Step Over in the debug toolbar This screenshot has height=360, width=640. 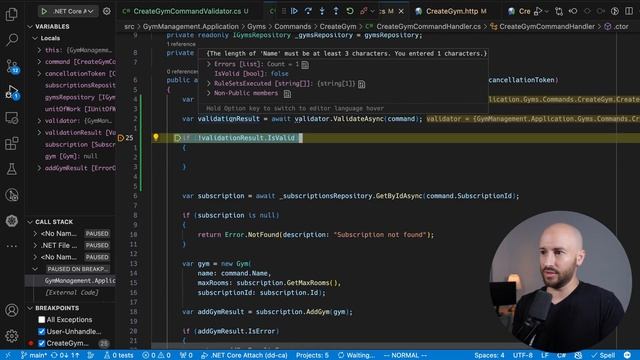pyautogui.click(x=308, y=11)
